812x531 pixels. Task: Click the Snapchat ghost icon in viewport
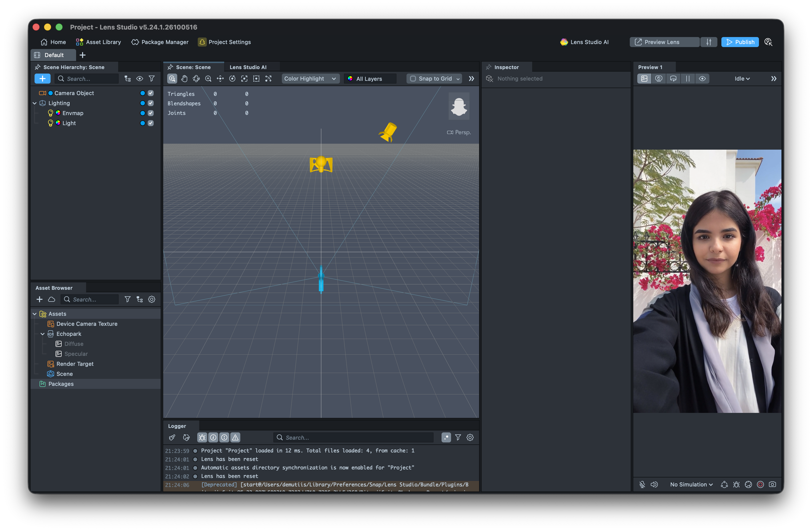coord(459,106)
